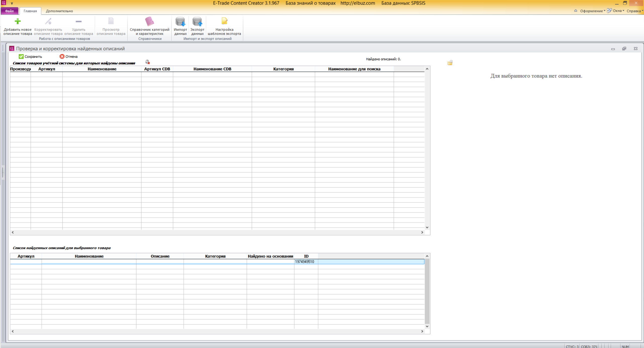The image size is (644, 348).
Task: Click the СОБЗ: 371 status bar entry
Action: 589,346
